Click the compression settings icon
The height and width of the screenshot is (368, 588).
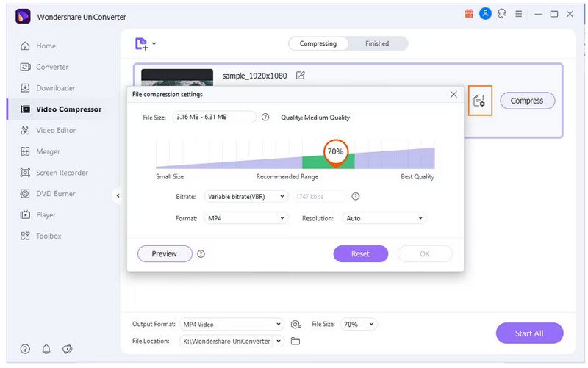click(480, 101)
